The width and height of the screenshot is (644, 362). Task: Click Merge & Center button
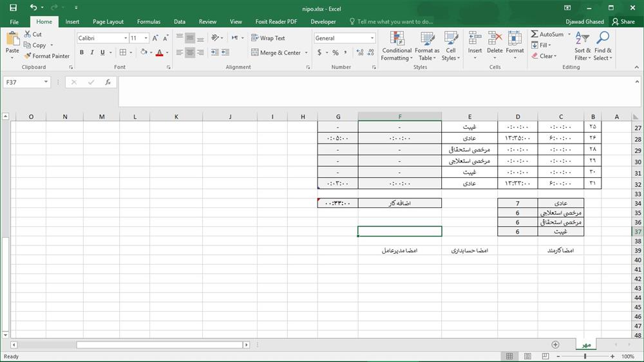[x=276, y=53]
